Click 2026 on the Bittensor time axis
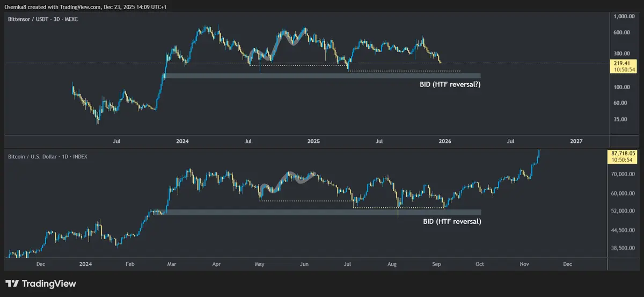The image size is (644, 297). [445, 141]
